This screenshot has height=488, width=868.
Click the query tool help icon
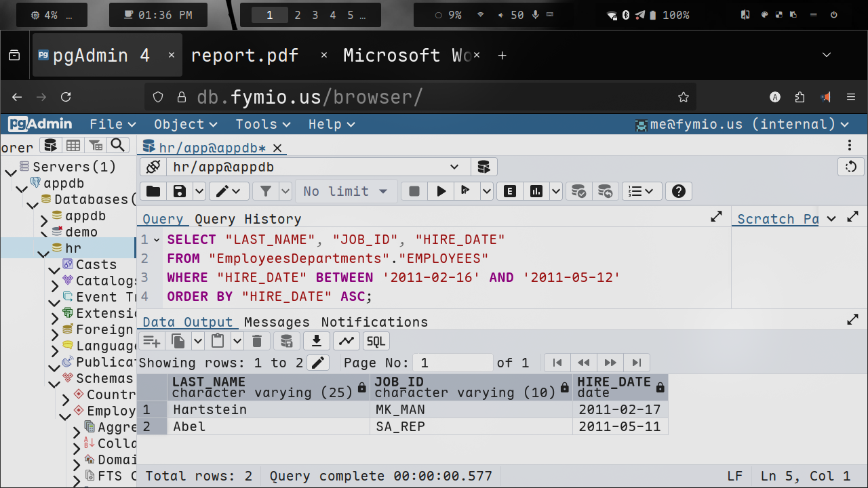[678, 192]
